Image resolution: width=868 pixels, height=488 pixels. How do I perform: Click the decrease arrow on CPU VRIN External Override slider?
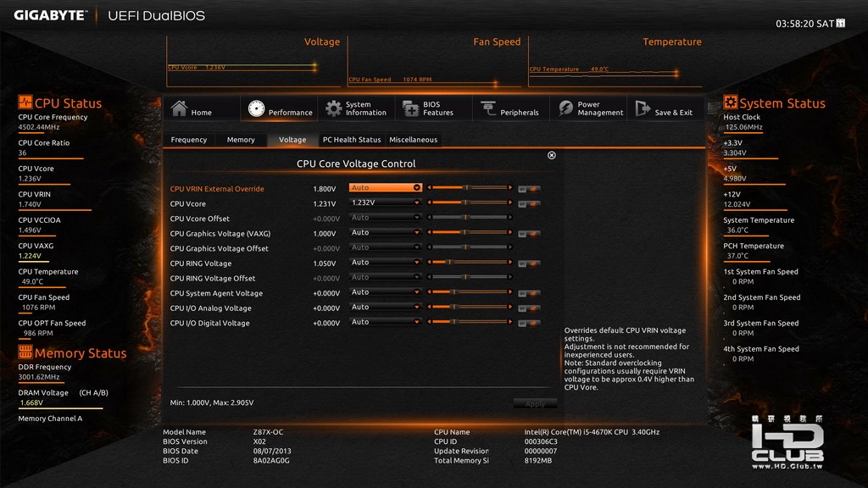point(429,187)
